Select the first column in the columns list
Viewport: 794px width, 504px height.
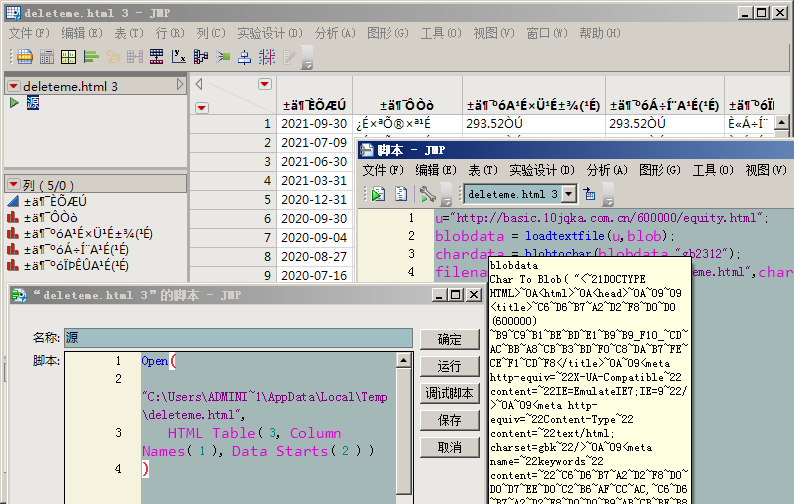[54, 202]
